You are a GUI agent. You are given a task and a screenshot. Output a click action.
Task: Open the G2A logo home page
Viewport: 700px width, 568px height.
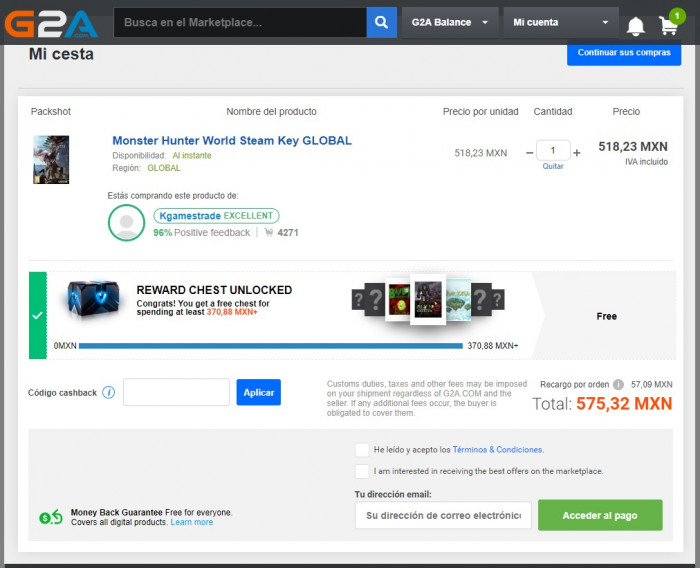(51, 24)
